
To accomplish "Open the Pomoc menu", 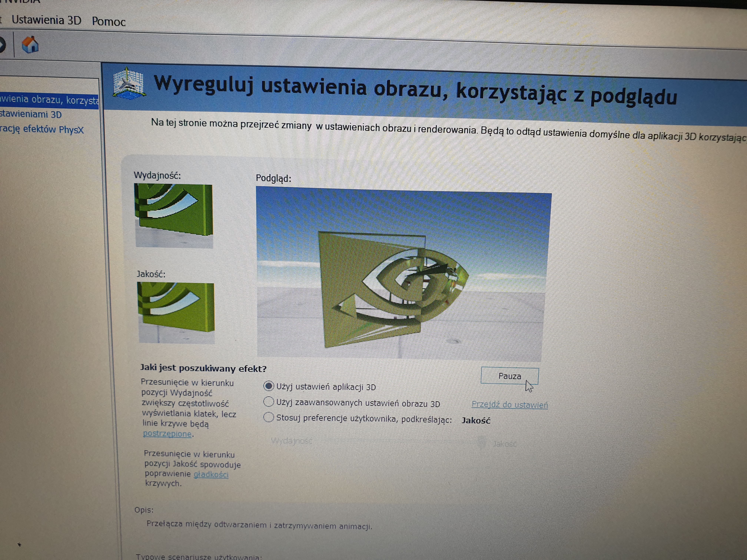I will click(x=109, y=22).
